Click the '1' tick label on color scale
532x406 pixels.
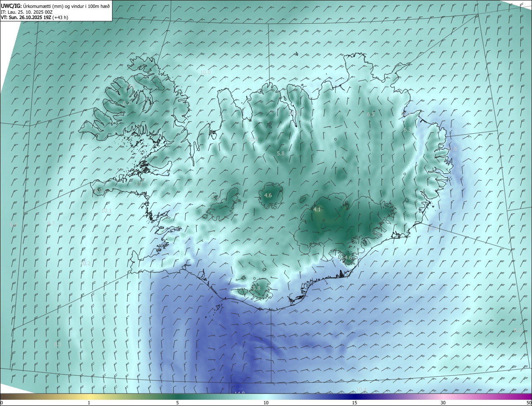click(89, 403)
